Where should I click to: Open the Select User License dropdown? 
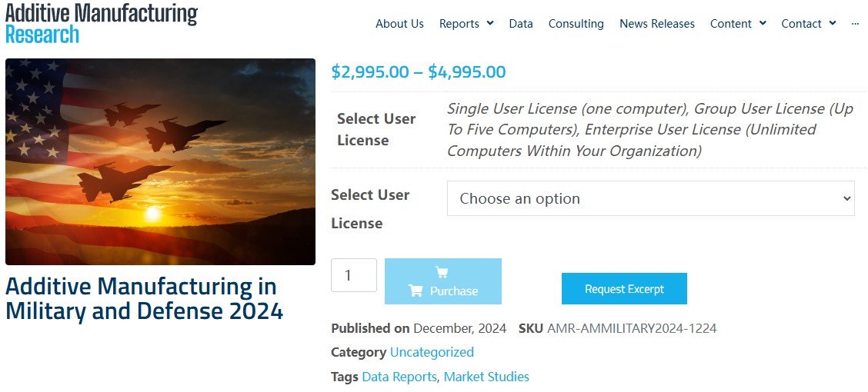click(650, 198)
